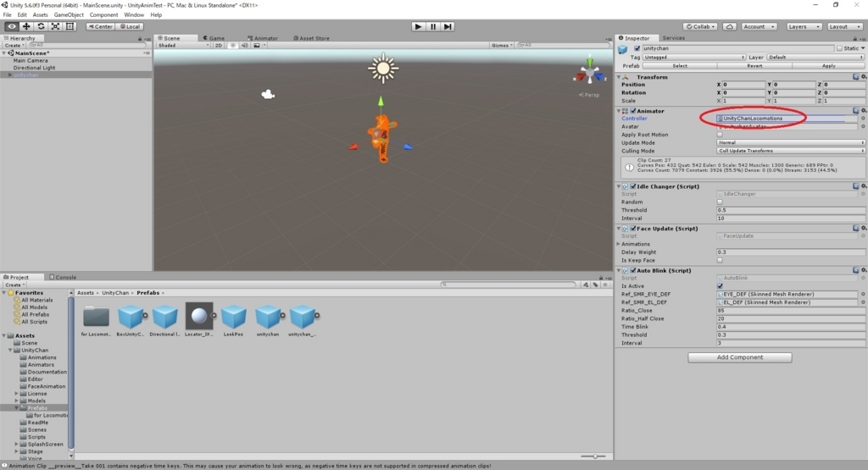Open Transform component gear settings
The width and height of the screenshot is (868, 470).
863,77
